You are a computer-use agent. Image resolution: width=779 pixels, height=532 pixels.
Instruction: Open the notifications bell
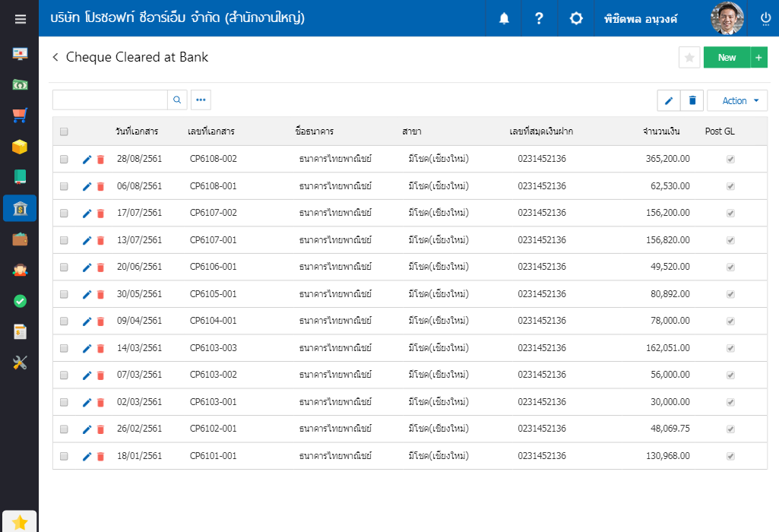pos(504,18)
